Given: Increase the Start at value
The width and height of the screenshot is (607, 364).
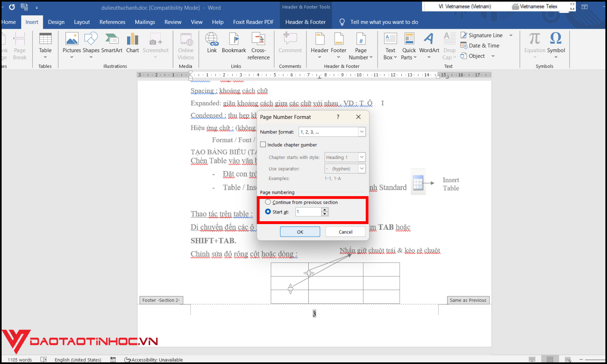Looking at the screenshot, I should coord(325,210).
